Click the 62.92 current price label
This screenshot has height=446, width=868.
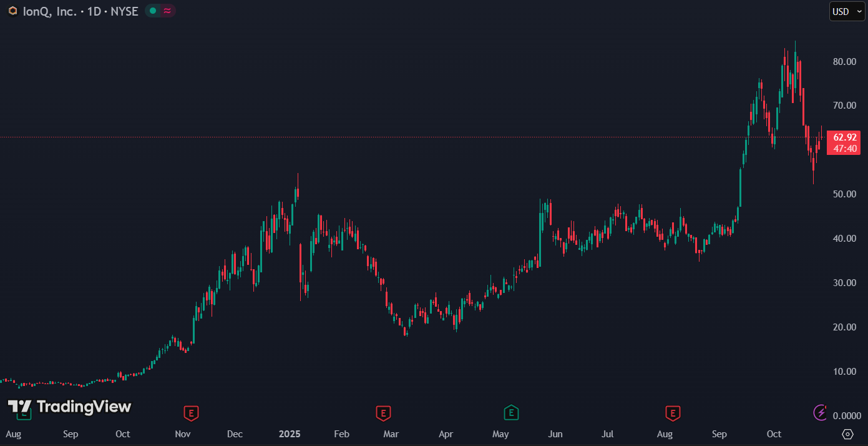(x=846, y=137)
